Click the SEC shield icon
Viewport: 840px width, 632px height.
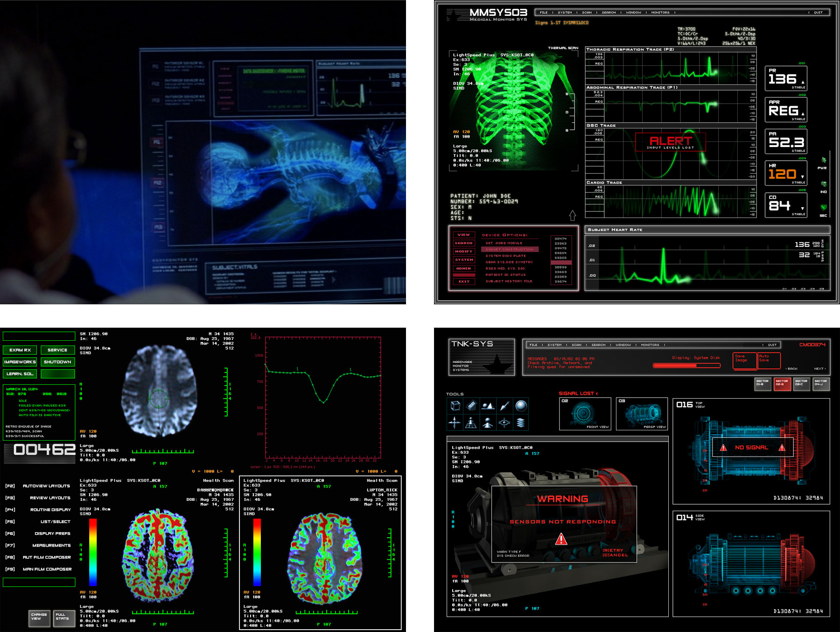(824, 208)
